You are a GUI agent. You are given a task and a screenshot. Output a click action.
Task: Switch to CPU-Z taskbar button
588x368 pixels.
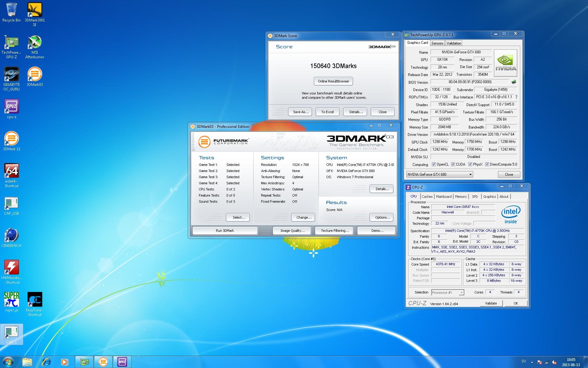[122, 362]
